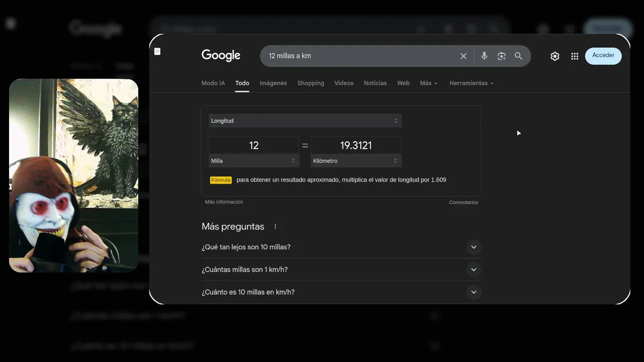This screenshot has width=644, height=362.
Task: Expand question ¿Cuánto es 10 millas en km/h?
Action: tap(341, 292)
